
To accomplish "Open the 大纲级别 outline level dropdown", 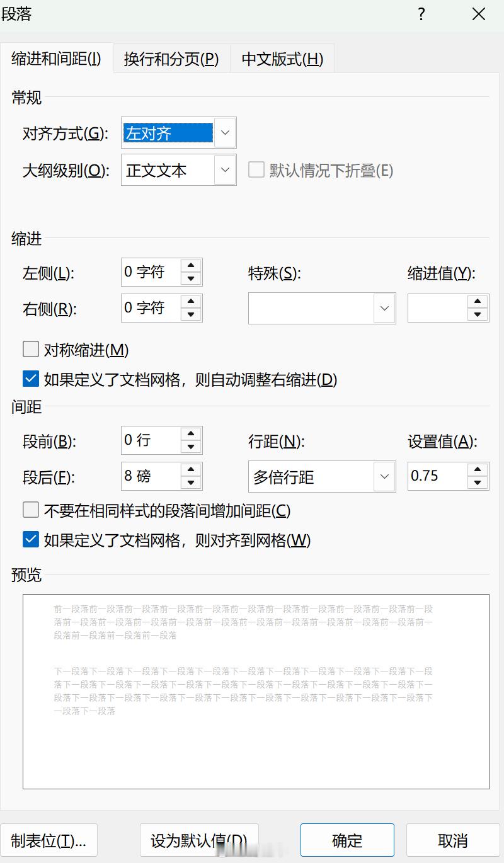I will click(x=225, y=170).
